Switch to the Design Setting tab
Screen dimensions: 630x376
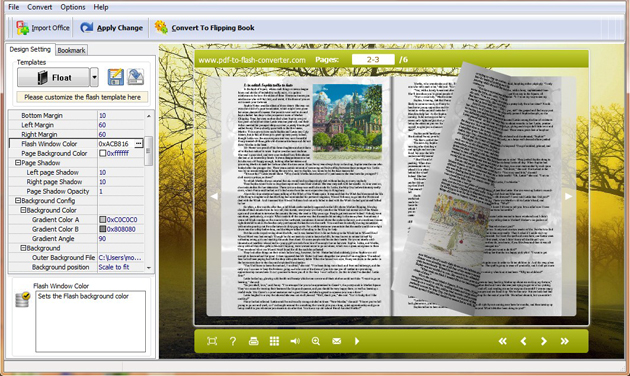pyautogui.click(x=30, y=49)
